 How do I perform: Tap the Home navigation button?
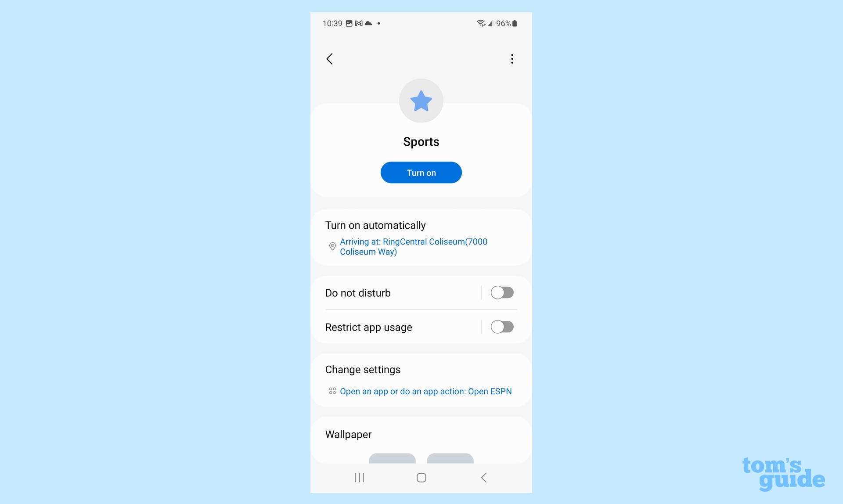[420, 477]
